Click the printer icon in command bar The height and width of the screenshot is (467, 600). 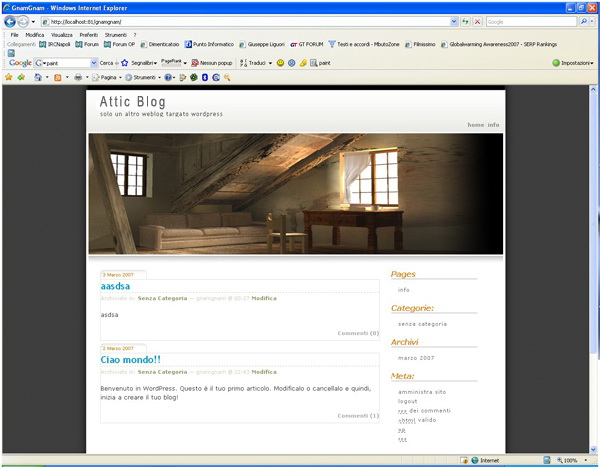(x=79, y=77)
